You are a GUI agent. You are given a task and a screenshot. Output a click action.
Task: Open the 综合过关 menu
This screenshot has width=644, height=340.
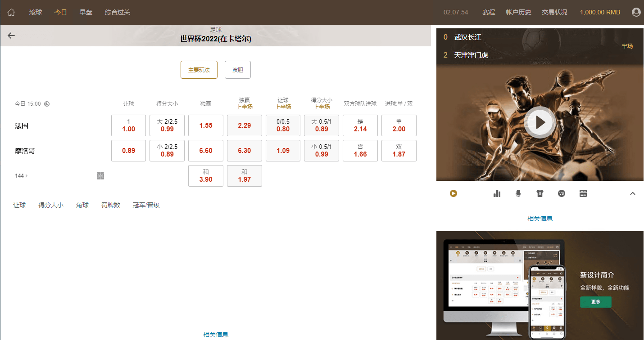point(118,12)
